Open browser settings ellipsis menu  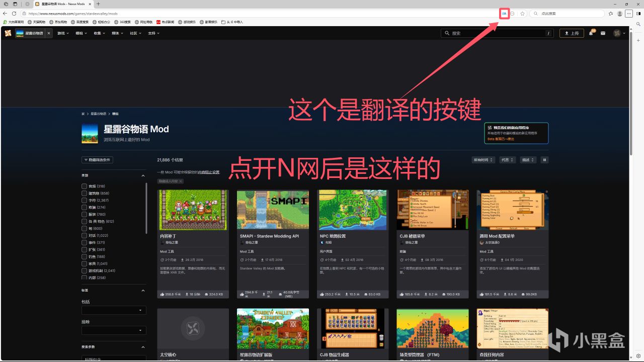coord(629,14)
